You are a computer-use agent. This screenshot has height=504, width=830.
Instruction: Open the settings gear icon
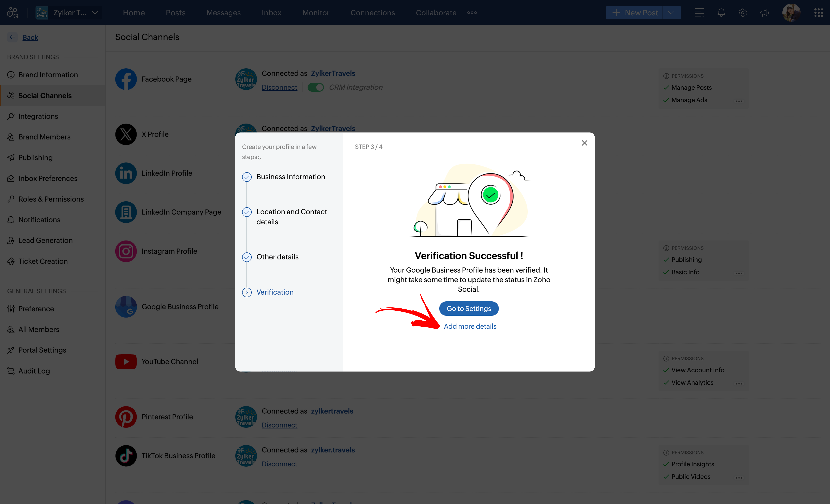(x=742, y=13)
